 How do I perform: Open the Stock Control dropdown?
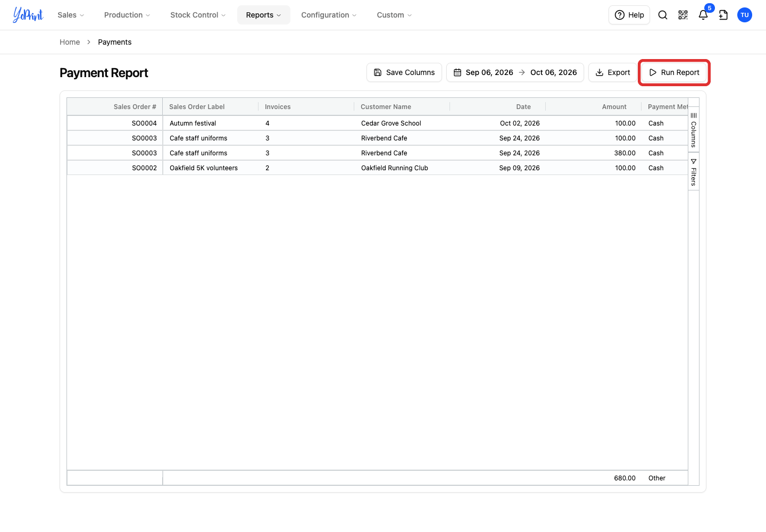coord(198,15)
